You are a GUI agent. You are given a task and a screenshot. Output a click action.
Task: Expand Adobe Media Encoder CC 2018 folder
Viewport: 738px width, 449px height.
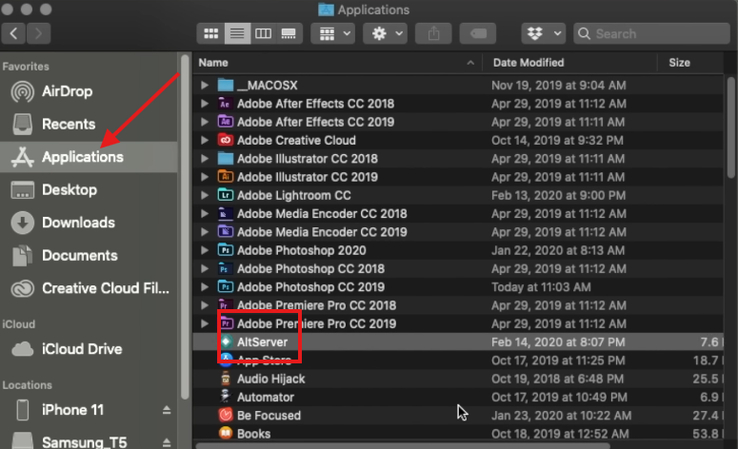pos(204,214)
